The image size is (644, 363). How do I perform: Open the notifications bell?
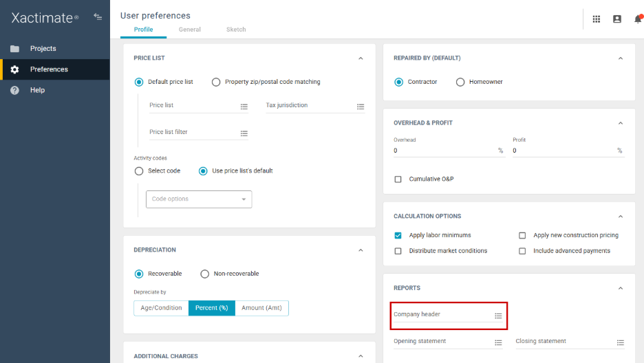[638, 19]
